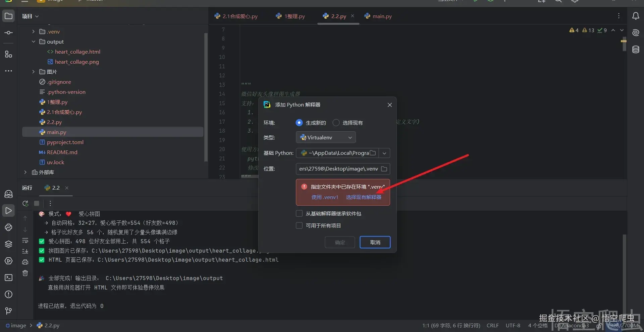Browse for venv location folder icon
Viewport: 644px width, 332px height.
pos(384,169)
